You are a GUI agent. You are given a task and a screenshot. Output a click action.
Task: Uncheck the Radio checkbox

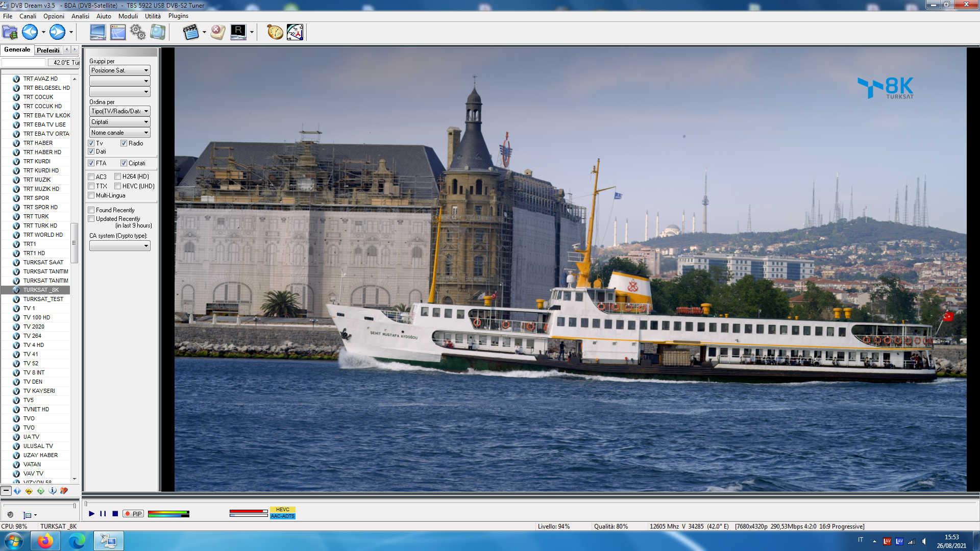coord(124,143)
